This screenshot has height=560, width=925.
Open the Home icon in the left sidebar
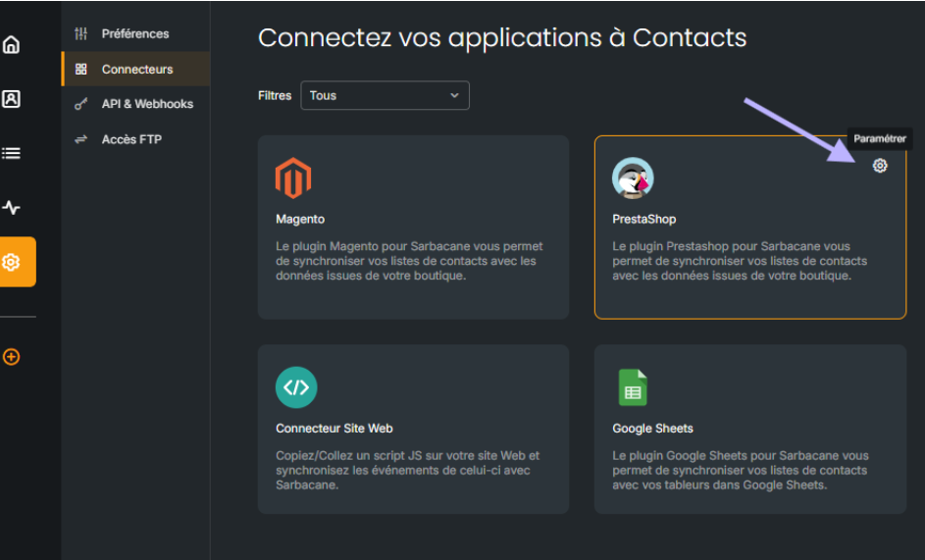tap(11, 45)
